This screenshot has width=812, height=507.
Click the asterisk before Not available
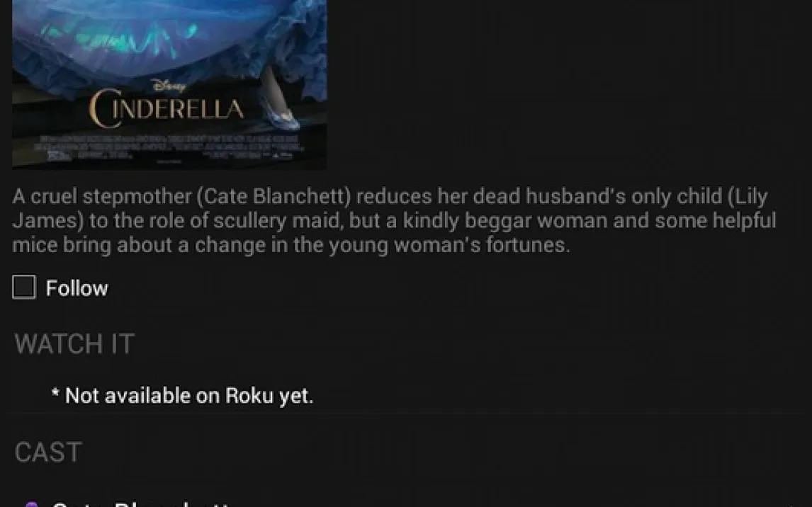point(55,392)
